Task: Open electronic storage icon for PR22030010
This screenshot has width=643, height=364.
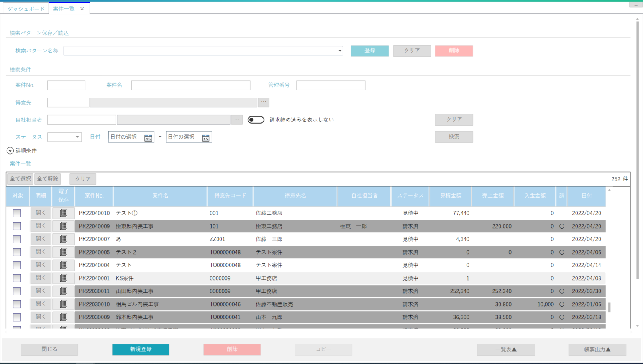Action: pos(64,304)
